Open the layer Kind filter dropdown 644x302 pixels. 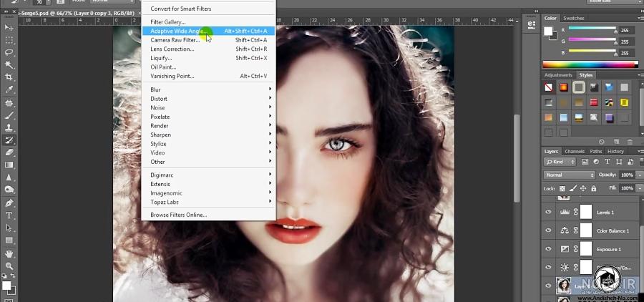point(560,162)
